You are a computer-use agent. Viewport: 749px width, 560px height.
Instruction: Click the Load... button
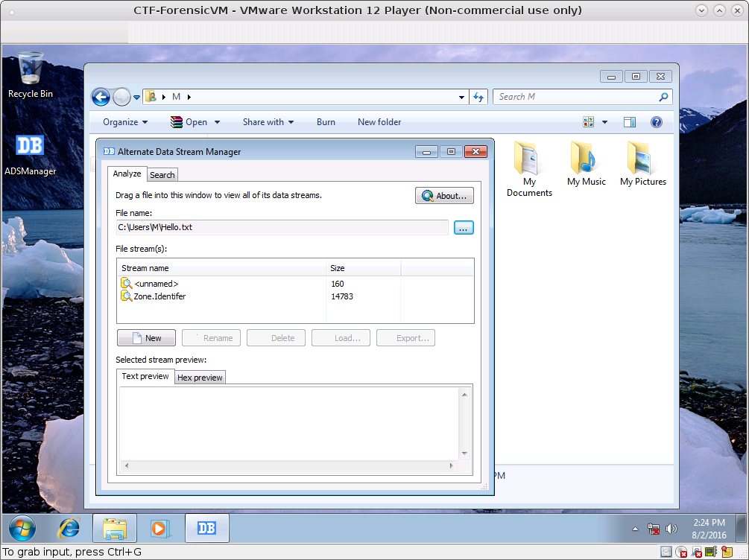[x=341, y=338]
